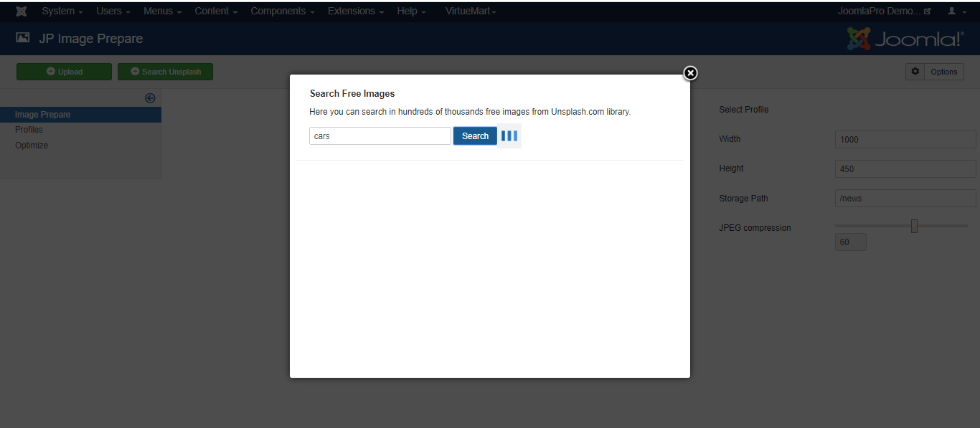Expand the System dropdown menu
The image size is (980, 428).
(x=62, y=11)
